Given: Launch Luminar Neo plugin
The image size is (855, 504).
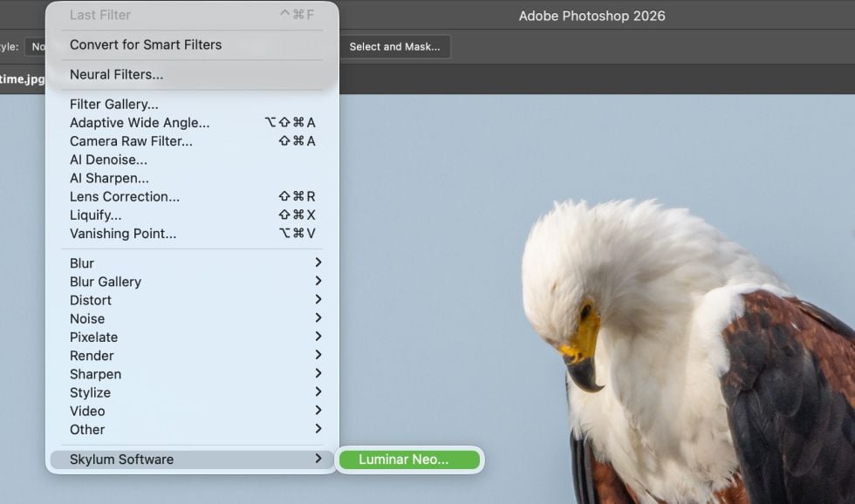Looking at the screenshot, I should point(409,460).
